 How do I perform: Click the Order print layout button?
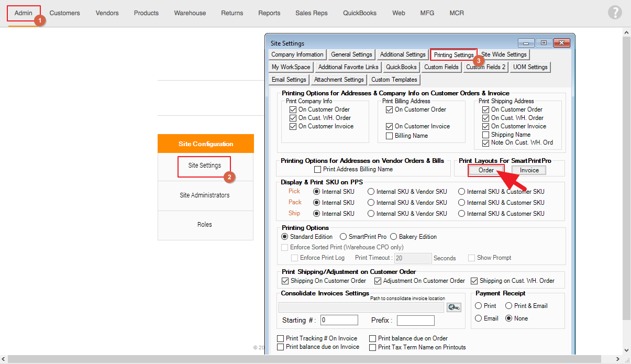click(486, 170)
